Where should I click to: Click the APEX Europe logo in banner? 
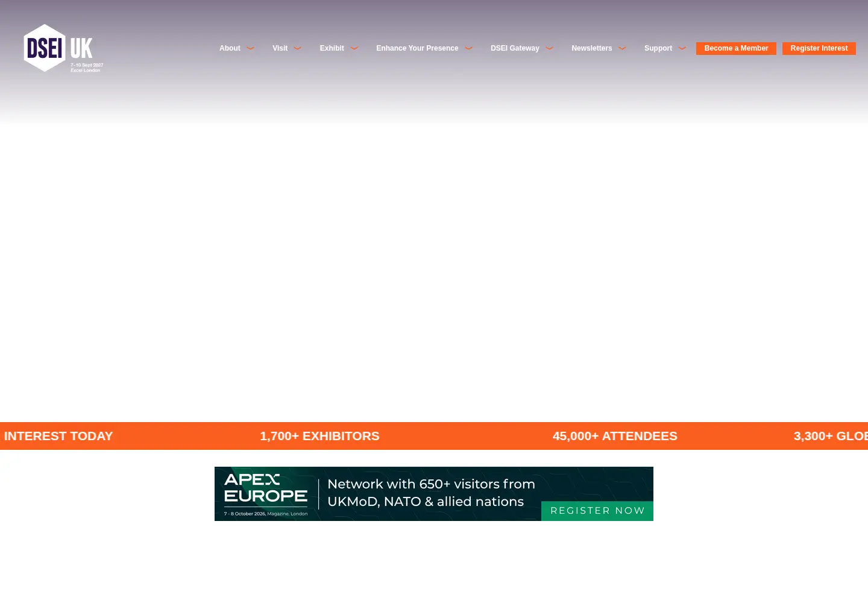pyautogui.click(x=266, y=488)
